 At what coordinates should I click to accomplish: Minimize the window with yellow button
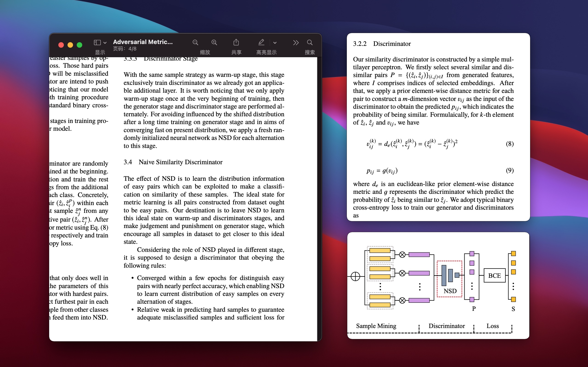pyautogui.click(x=70, y=45)
